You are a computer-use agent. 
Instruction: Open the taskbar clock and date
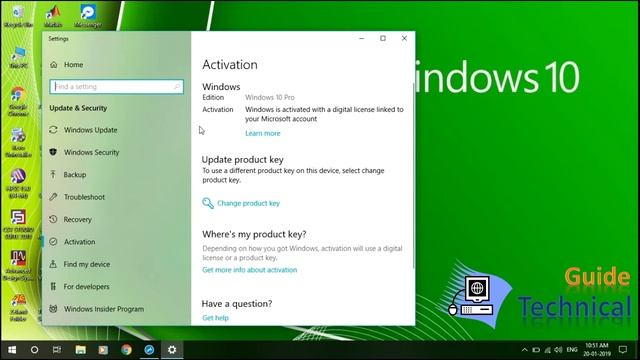(x=597, y=350)
